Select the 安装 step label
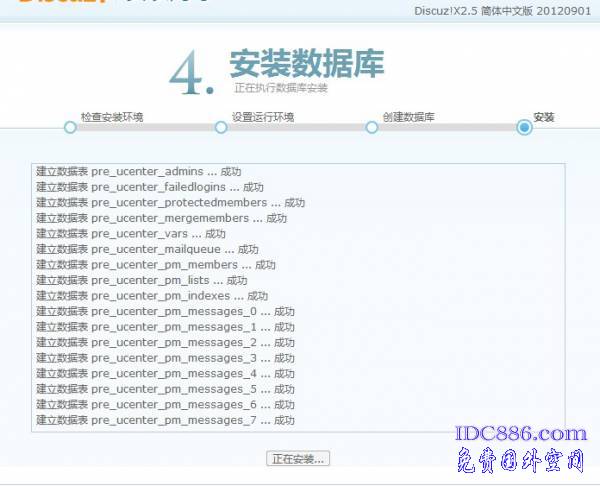 click(x=543, y=117)
